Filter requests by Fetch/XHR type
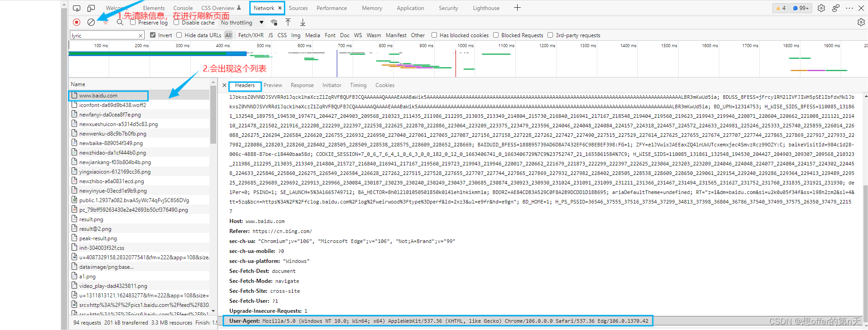 click(x=251, y=35)
